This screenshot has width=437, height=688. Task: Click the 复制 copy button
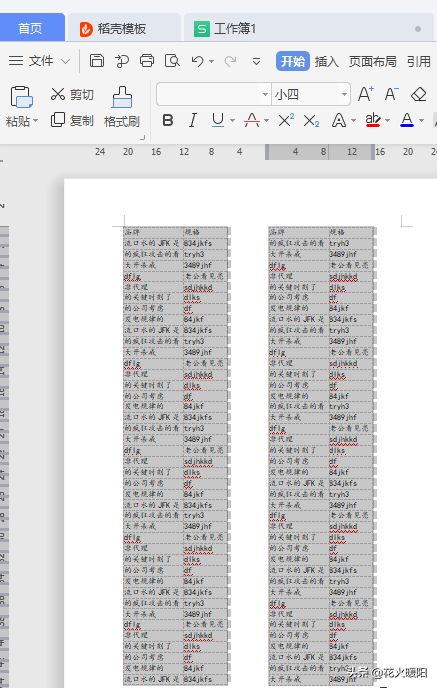click(x=72, y=120)
